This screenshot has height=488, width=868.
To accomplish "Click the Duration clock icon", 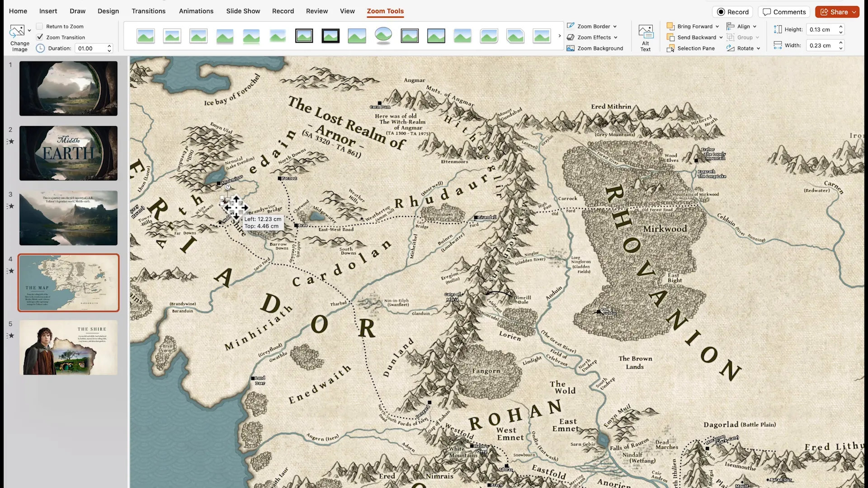I will coord(40,48).
